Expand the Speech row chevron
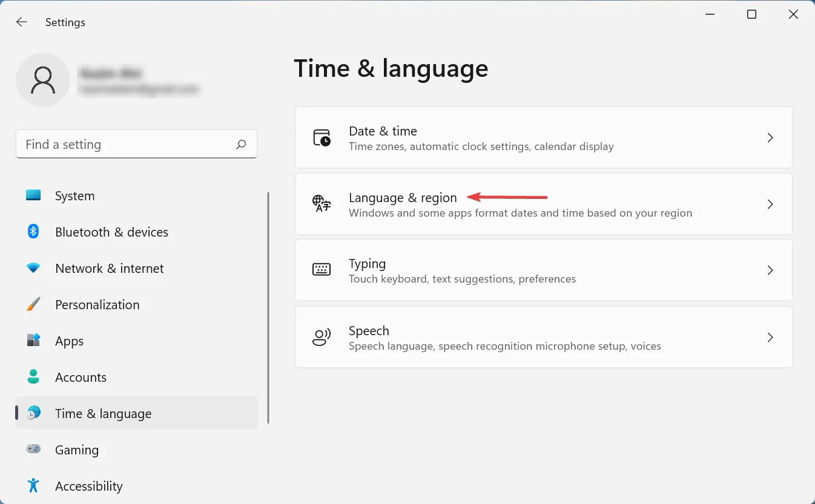 [770, 338]
